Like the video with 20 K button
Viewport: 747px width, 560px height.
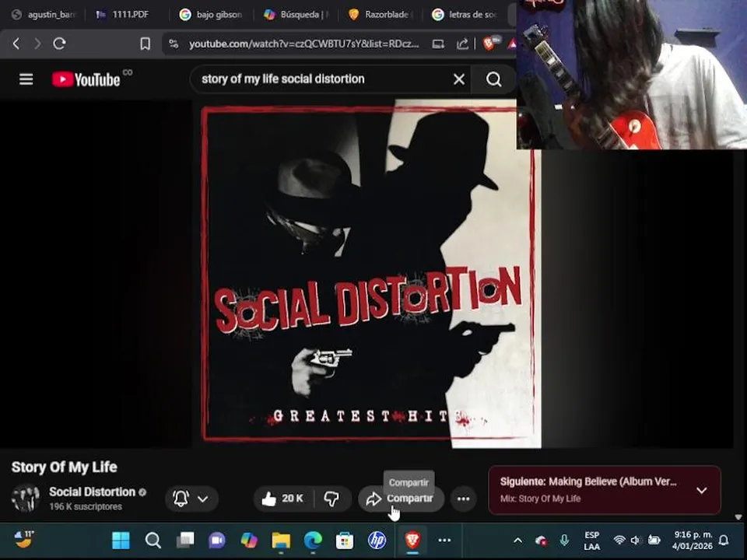282,499
